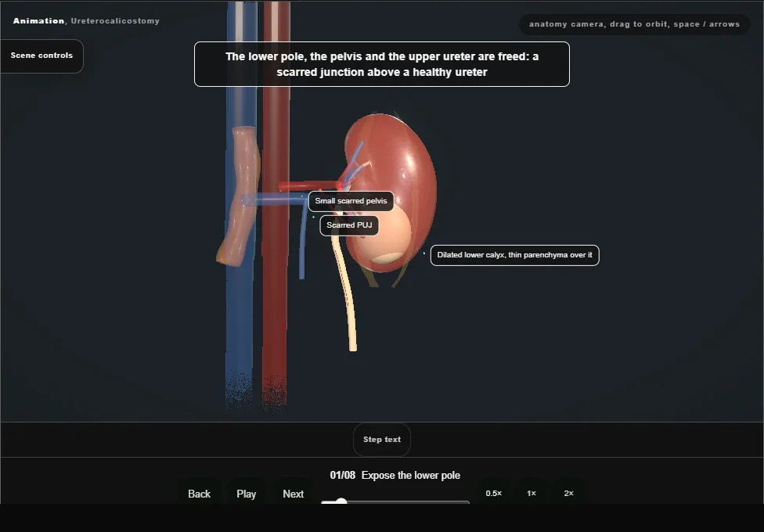Toggle the Step text panel
This screenshot has height=532, width=764.
pyautogui.click(x=381, y=440)
